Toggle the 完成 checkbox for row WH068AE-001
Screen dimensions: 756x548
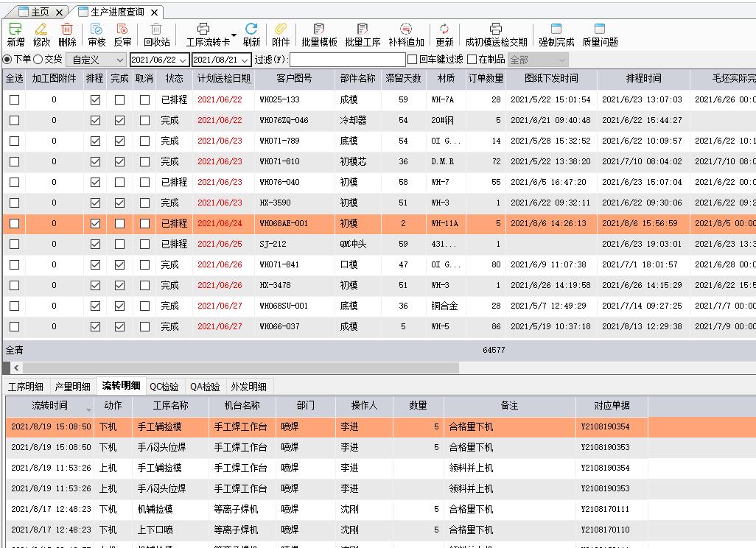tap(119, 224)
